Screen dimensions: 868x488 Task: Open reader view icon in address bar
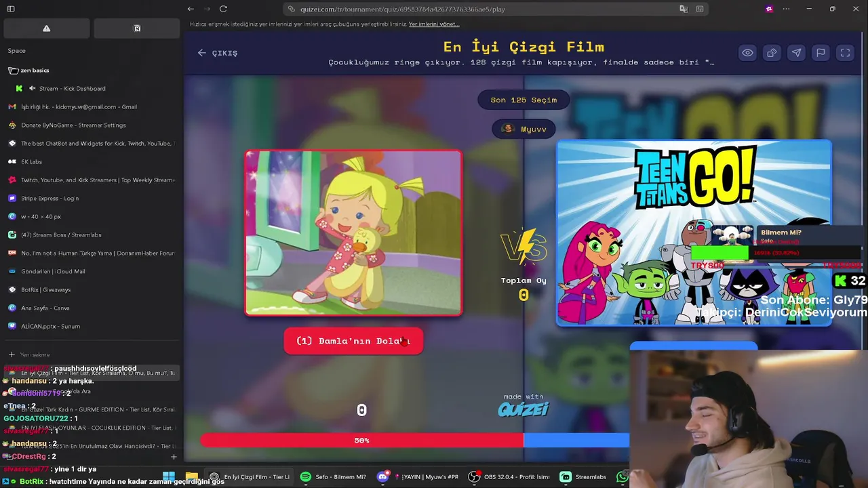tap(700, 9)
